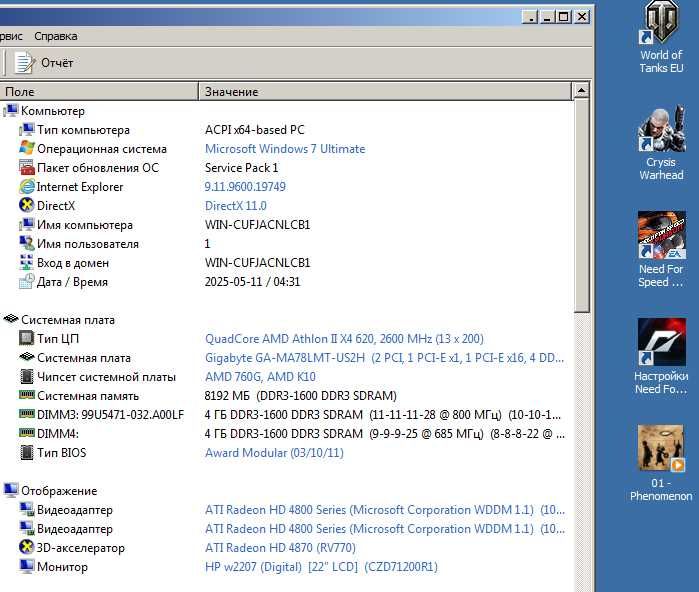This screenshot has width=699, height=592.
Task: Select the DIMM3: 99U5471-032.A00LF row label
Action: (x=110, y=415)
